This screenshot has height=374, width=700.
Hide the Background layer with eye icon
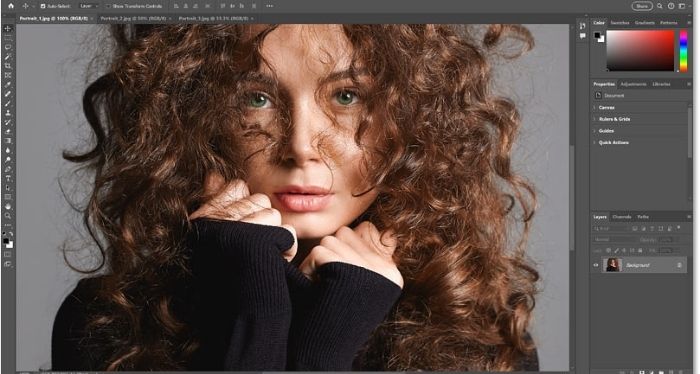596,265
